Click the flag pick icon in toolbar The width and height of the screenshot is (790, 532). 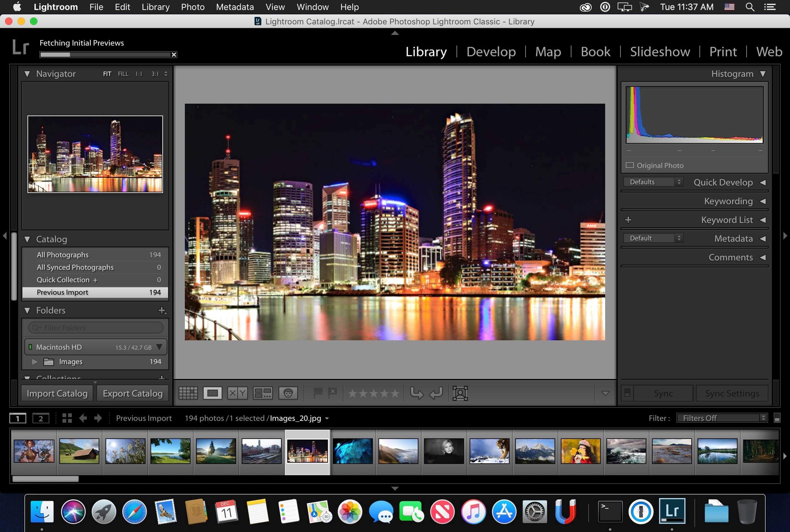pos(318,392)
